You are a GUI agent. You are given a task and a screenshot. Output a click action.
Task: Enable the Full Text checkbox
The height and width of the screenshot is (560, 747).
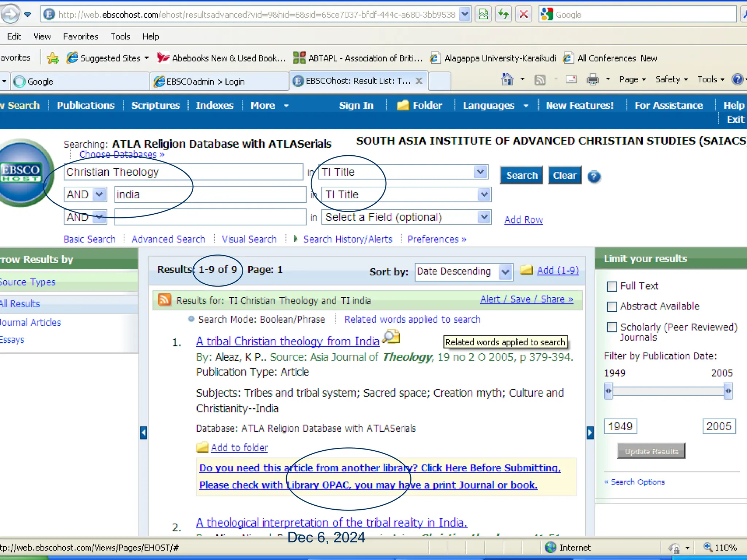click(612, 287)
